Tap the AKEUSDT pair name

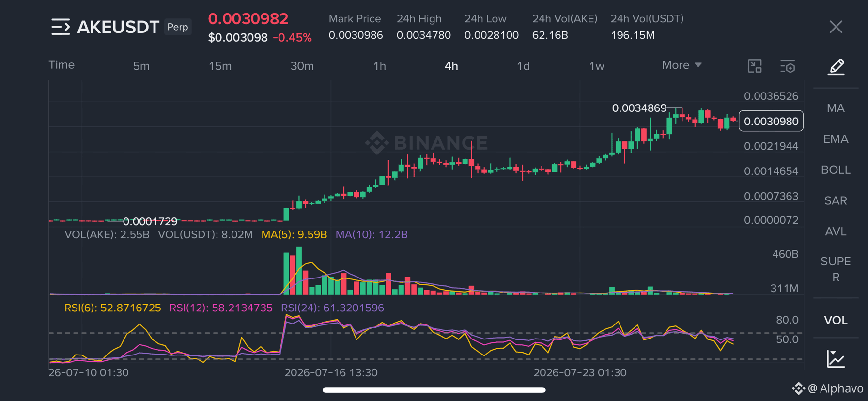(118, 27)
